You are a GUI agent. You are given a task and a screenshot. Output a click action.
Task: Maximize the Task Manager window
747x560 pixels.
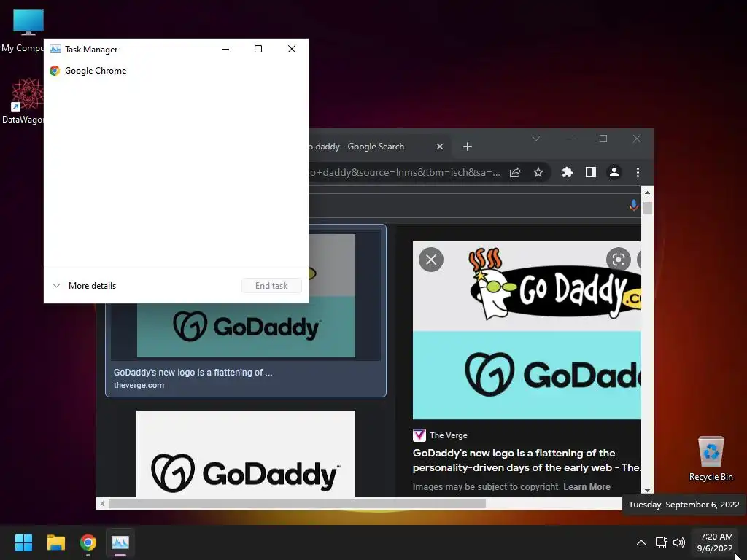258,49
